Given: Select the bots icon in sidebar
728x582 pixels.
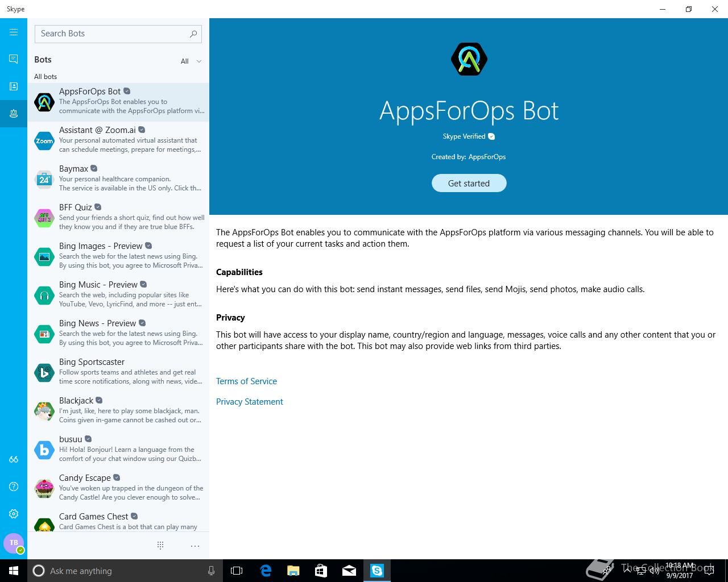Looking at the screenshot, I should (x=14, y=114).
